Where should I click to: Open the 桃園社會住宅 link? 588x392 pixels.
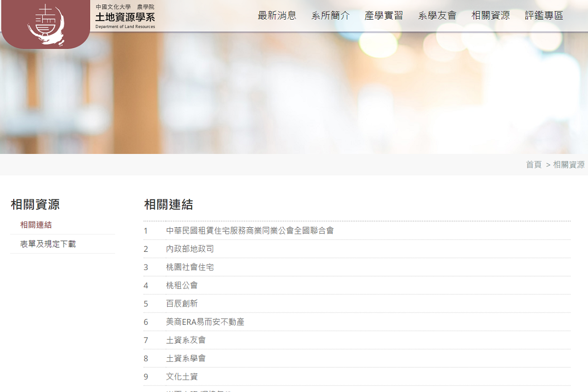point(190,267)
